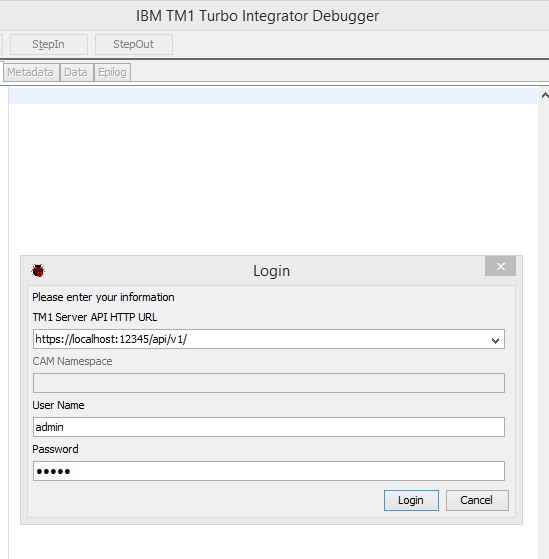The image size is (549, 559).
Task: Cancel the login dialog
Action: tap(477, 500)
